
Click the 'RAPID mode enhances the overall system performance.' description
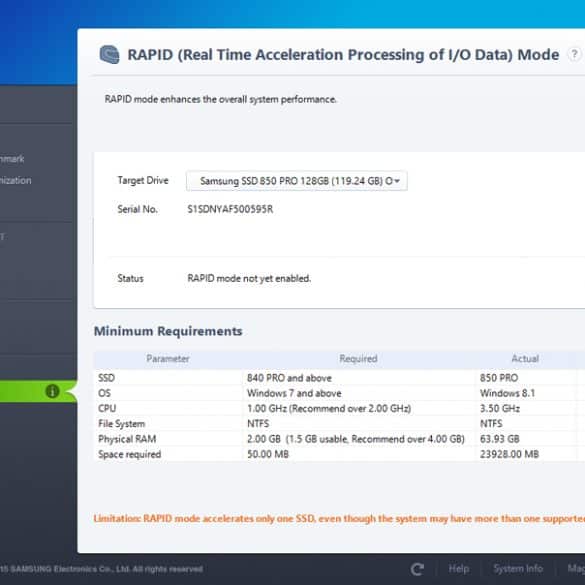220,99
